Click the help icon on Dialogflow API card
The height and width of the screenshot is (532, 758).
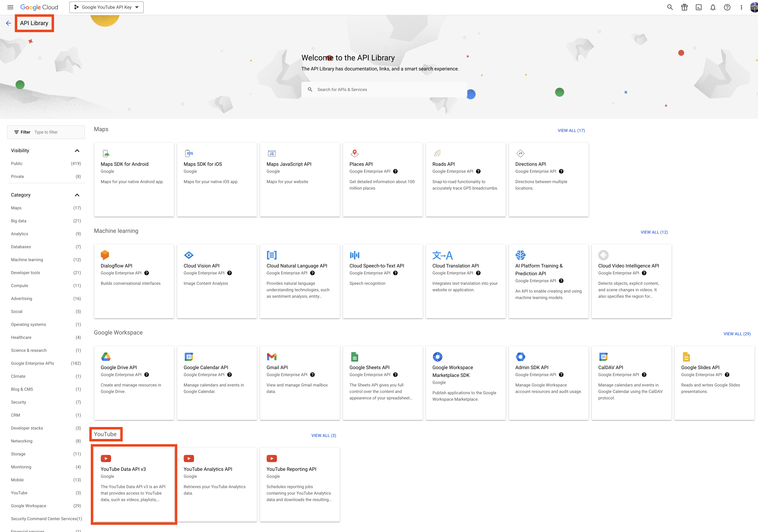click(x=147, y=273)
